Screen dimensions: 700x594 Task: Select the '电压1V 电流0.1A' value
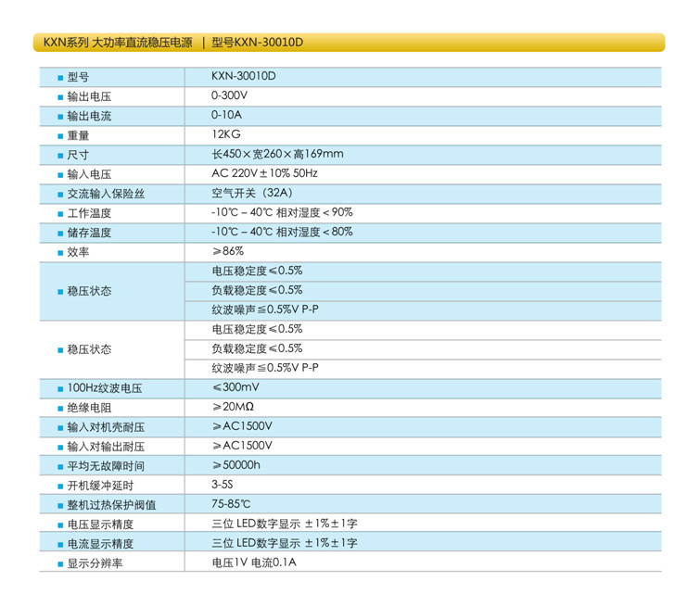point(254,562)
